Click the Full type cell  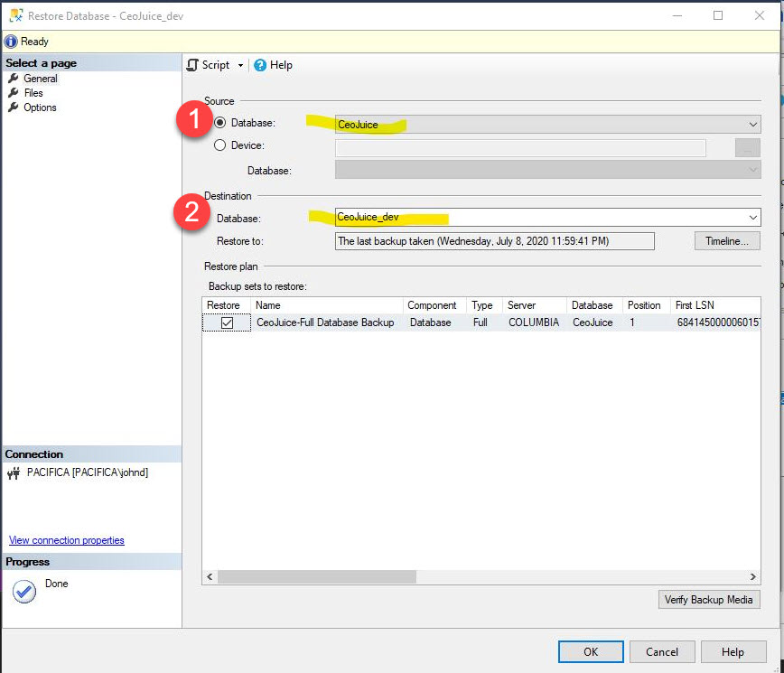[480, 322]
